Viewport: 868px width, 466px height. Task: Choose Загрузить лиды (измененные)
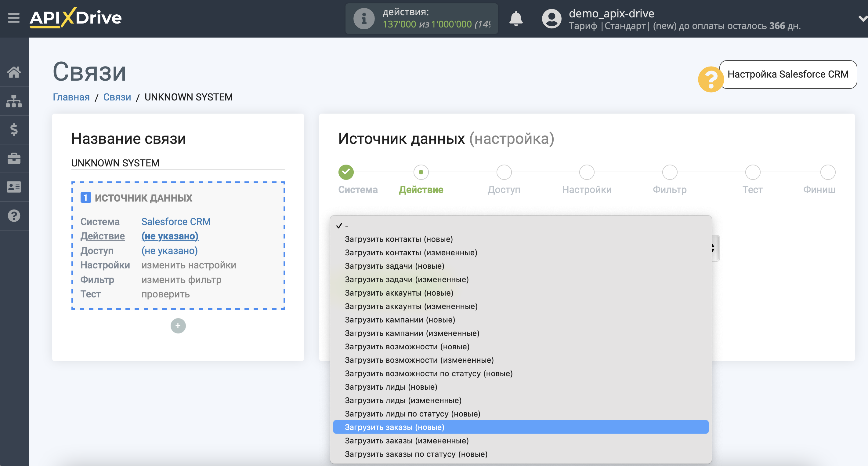pos(521,400)
